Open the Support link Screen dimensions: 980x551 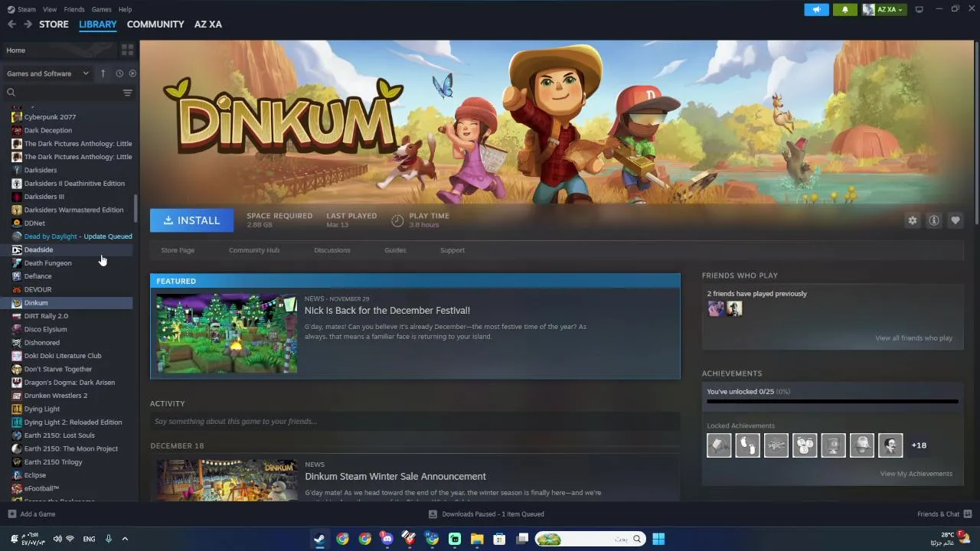click(452, 250)
